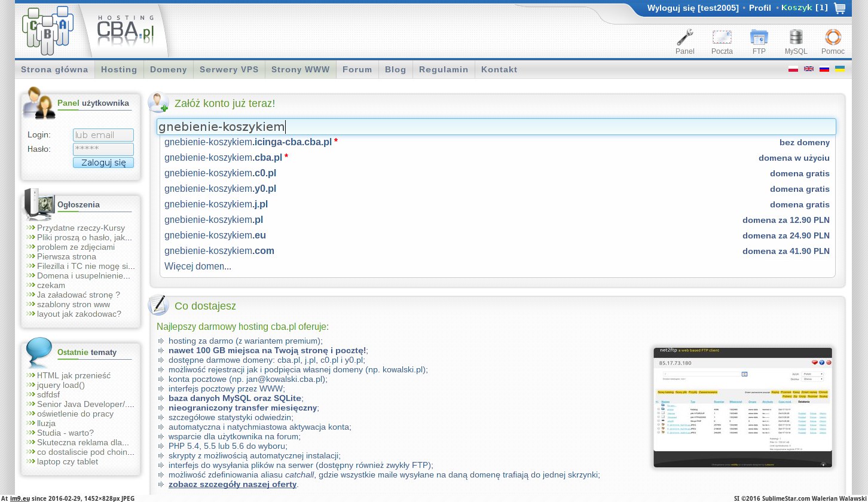Click the users icon in Panel użytkownika

39,103
